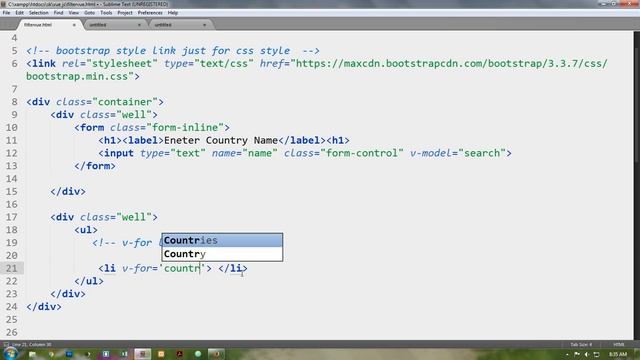Screen dimensions: 640x360
Task: Open the Help menu
Action: click(x=173, y=13)
